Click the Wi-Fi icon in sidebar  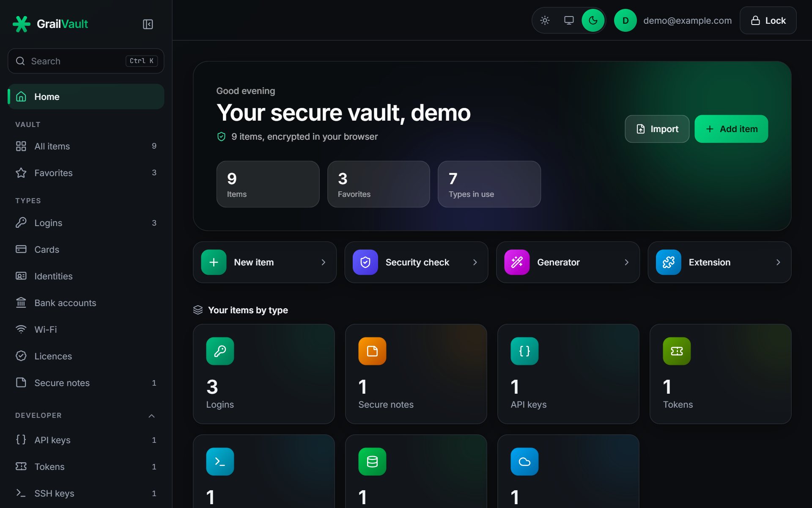coord(21,329)
